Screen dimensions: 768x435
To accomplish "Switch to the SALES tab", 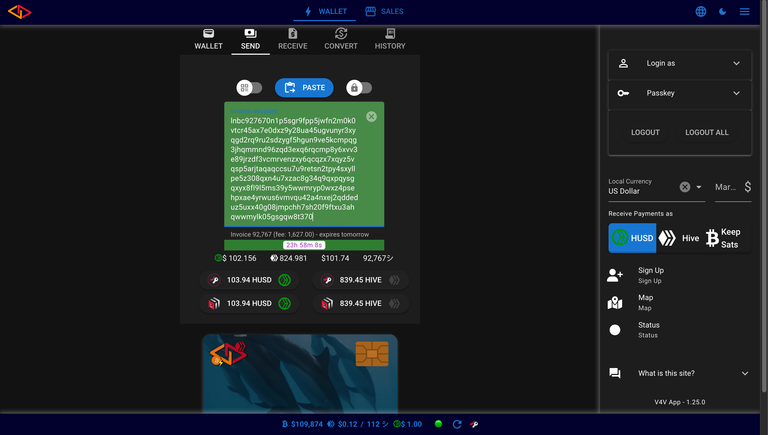I will tap(384, 11).
